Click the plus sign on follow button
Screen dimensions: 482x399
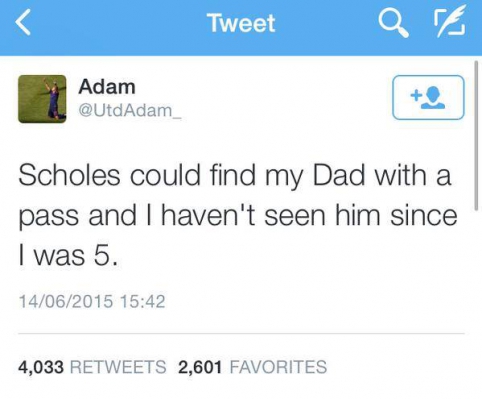(x=415, y=95)
